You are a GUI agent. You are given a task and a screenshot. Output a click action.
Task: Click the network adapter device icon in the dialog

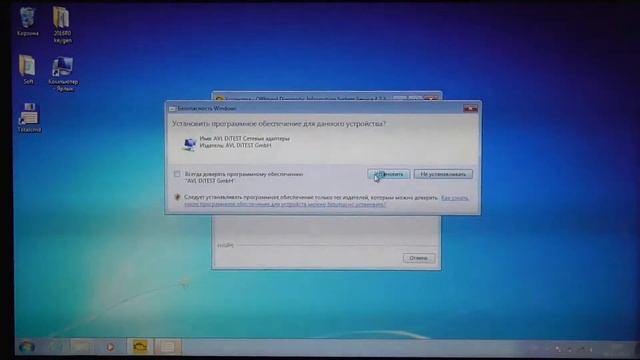coord(189,144)
